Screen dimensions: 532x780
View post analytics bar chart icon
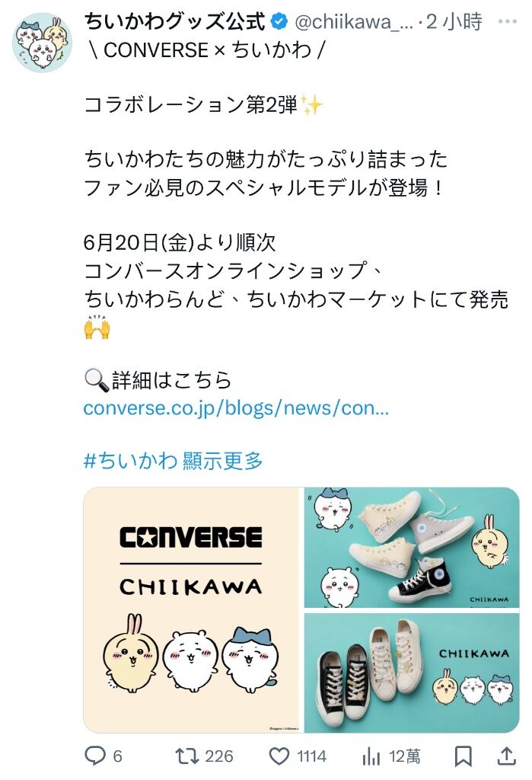pyautogui.click(x=371, y=756)
